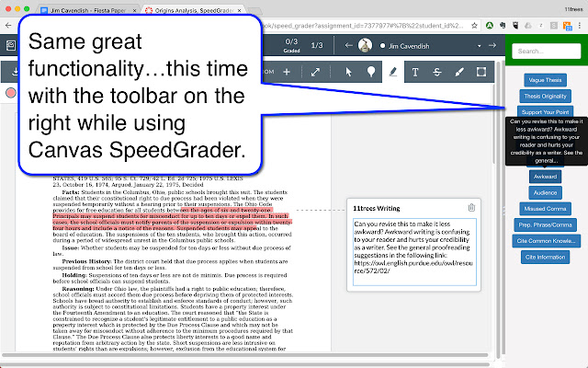
Task: Click inside the 11trees Writing comment text box
Action: (x=414, y=251)
